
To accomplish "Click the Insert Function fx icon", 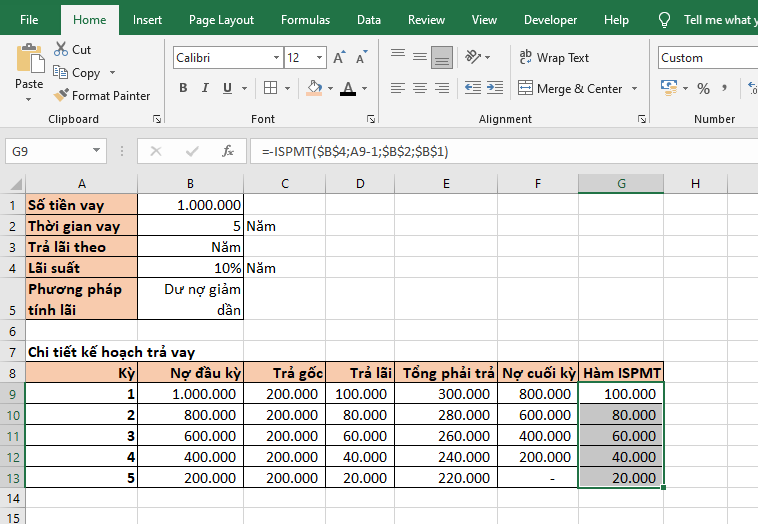I will pyautogui.click(x=228, y=151).
